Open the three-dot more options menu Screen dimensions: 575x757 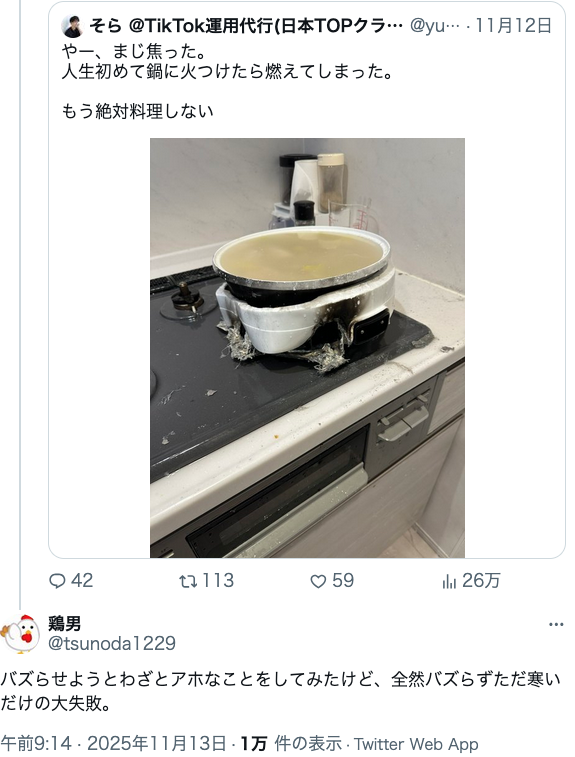556,624
